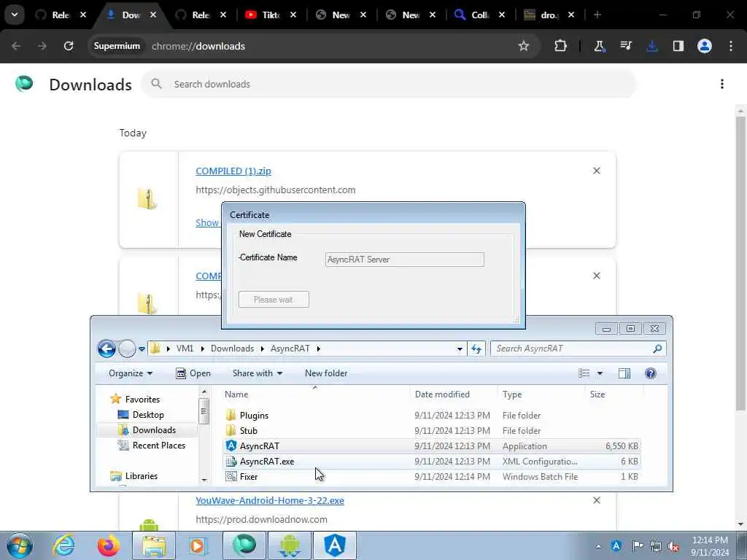The height and width of the screenshot is (560, 747).
Task: Open the downloads tray icon in toolbar
Action: tap(652, 46)
